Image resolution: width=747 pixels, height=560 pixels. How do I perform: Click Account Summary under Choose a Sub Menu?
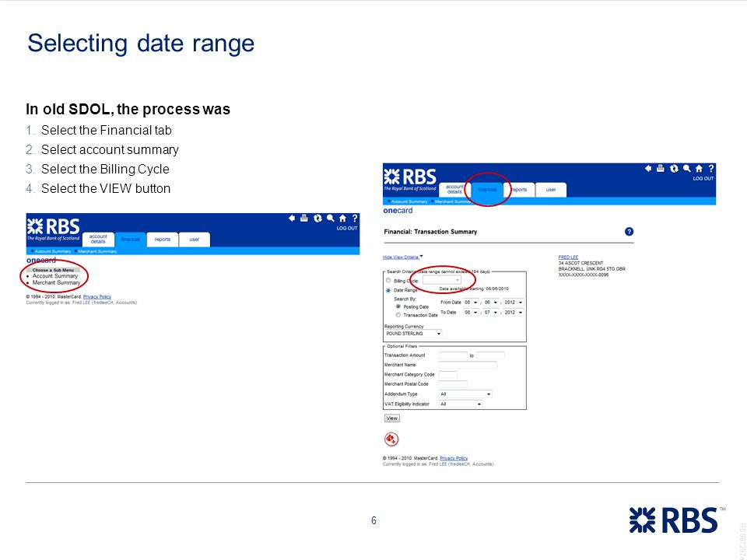tap(55, 275)
